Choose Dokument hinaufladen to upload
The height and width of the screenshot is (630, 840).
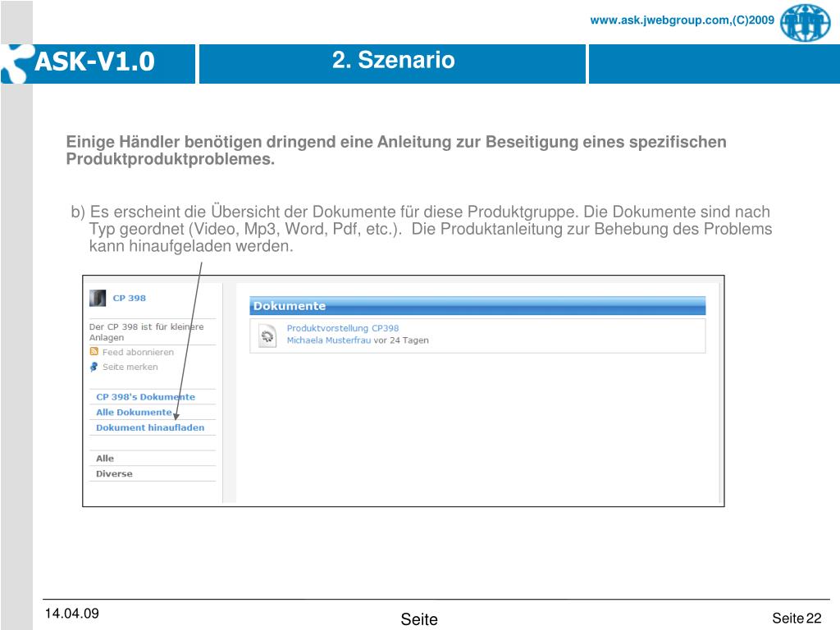[x=150, y=427]
